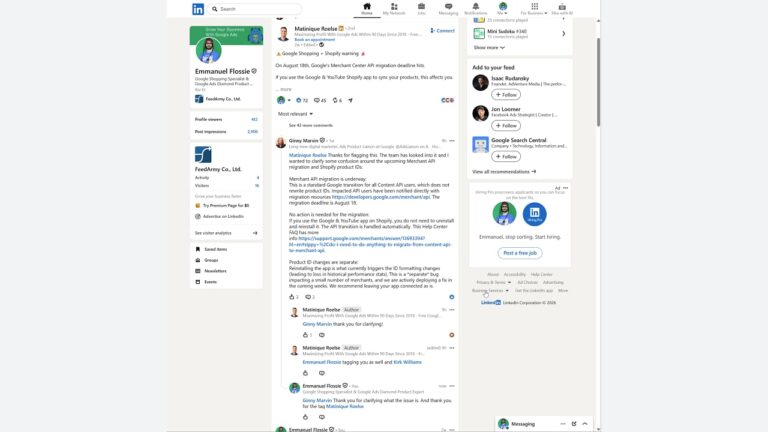
Task: Open Post impressions stats
Action: coord(226,132)
